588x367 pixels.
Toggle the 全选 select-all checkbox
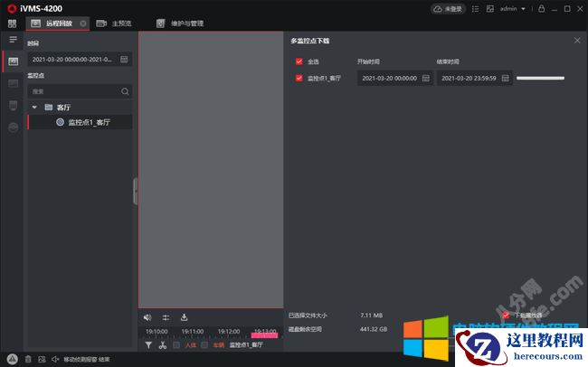299,61
